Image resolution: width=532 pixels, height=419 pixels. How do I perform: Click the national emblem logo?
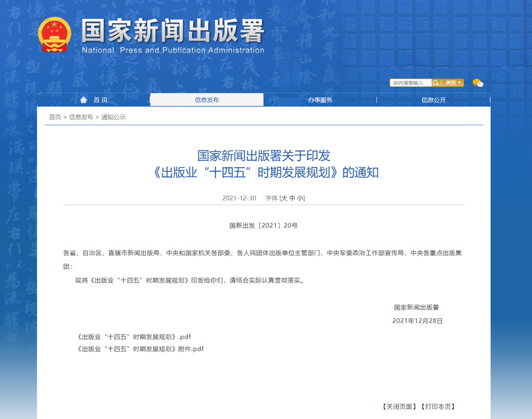(55, 35)
